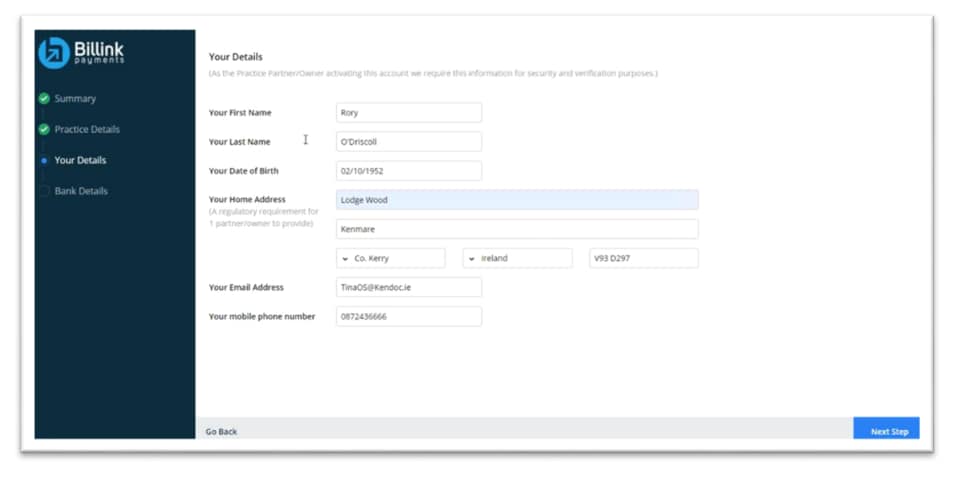Viewport: 968px width, 482px height.
Task: Open the Bank Details step
Action: click(81, 191)
